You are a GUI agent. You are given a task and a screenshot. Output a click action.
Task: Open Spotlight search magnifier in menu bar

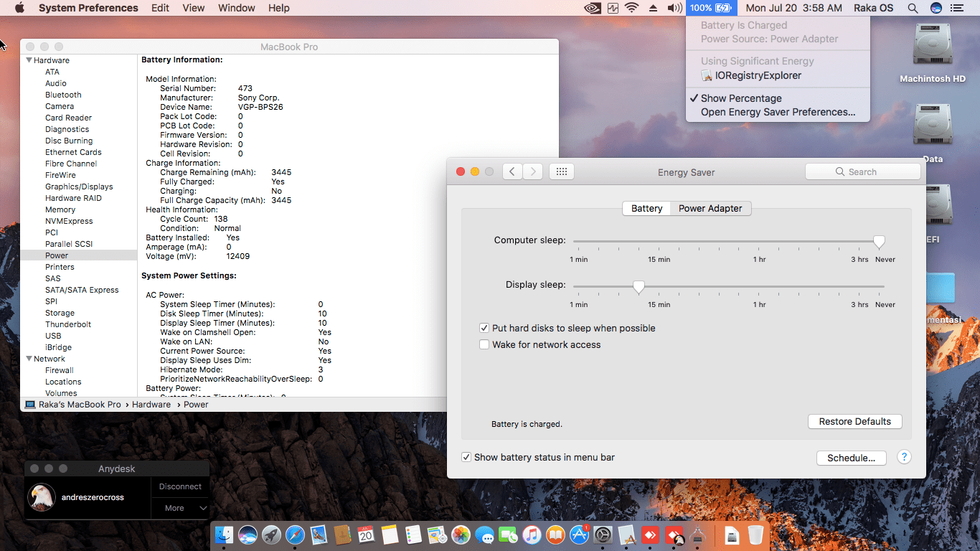click(913, 8)
